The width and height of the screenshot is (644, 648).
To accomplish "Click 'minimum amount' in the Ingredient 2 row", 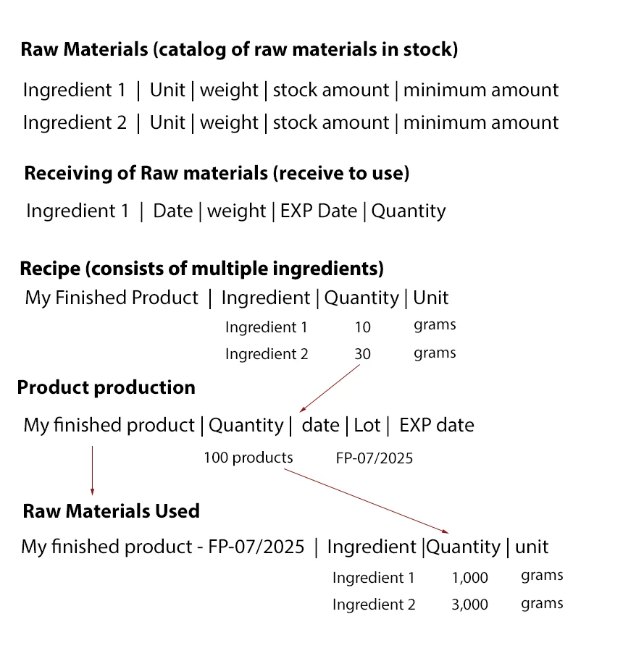I will (481, 123).
